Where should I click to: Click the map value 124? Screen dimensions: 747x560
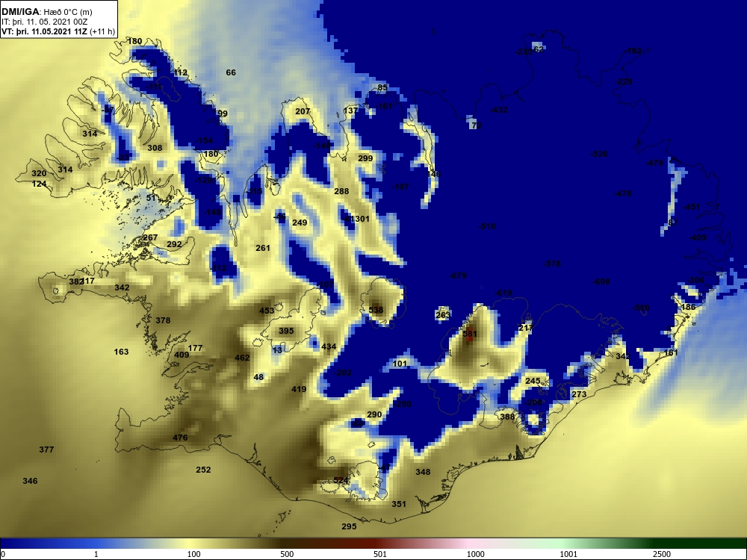[x=39, y=184]
